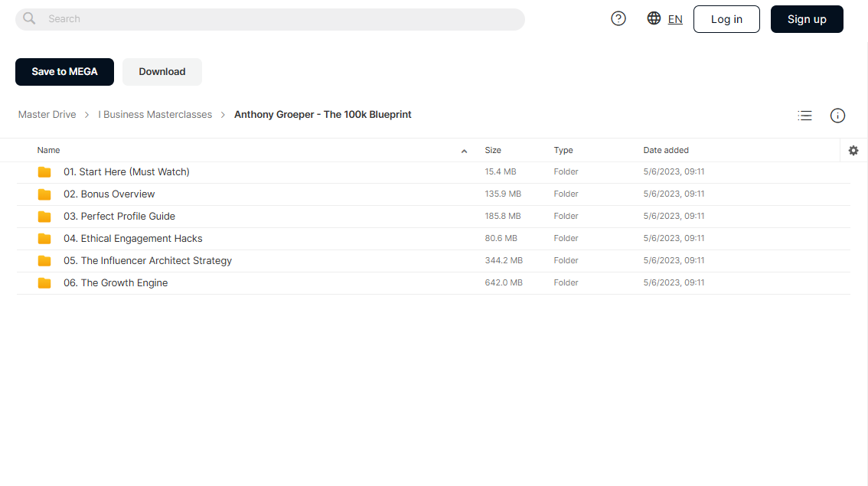
Task: Click the search magnifier icon
Action: pos(29,19)
